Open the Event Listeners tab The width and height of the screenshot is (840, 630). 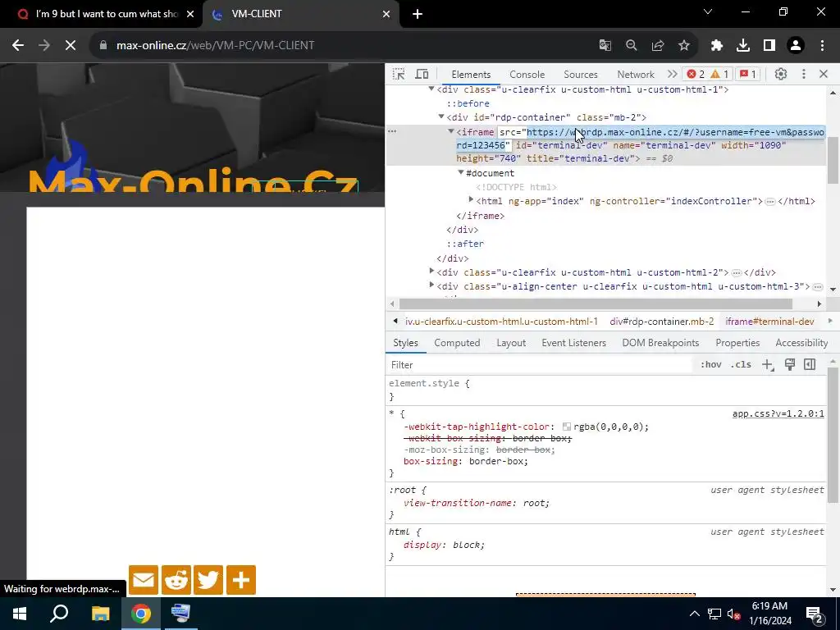[573, 343]
